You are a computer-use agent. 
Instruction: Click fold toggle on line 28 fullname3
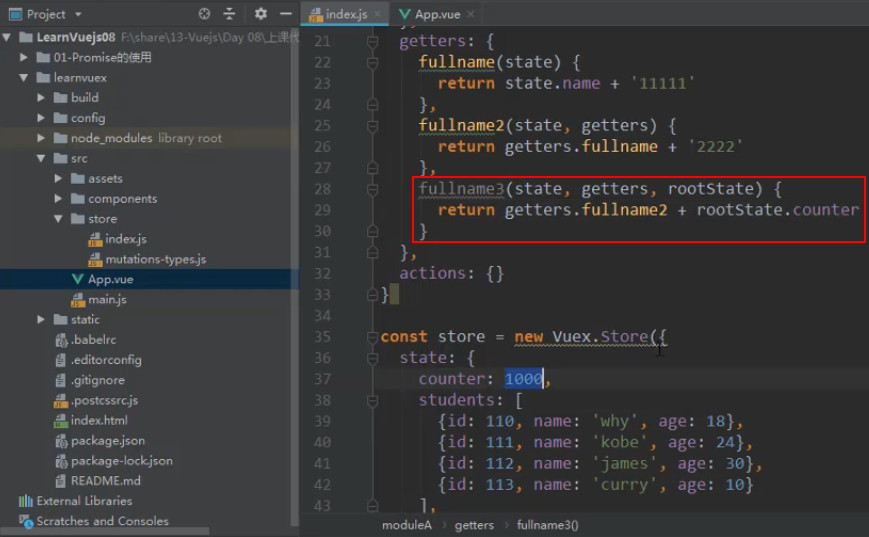point(372,189)
